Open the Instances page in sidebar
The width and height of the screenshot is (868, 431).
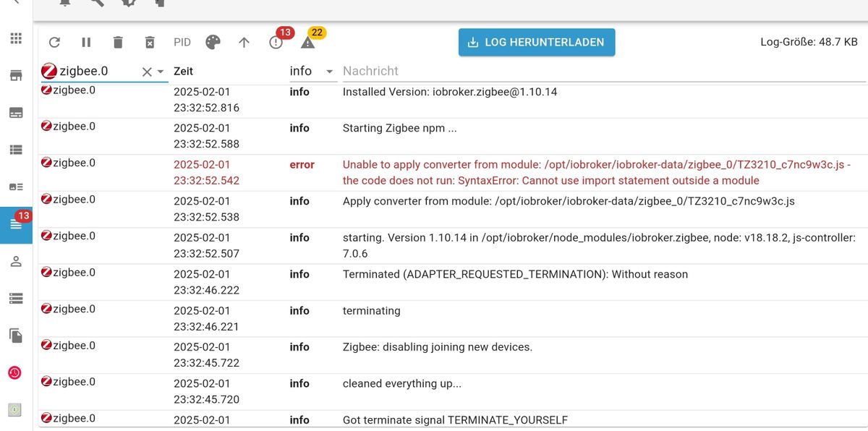click(x=16, y=113)
